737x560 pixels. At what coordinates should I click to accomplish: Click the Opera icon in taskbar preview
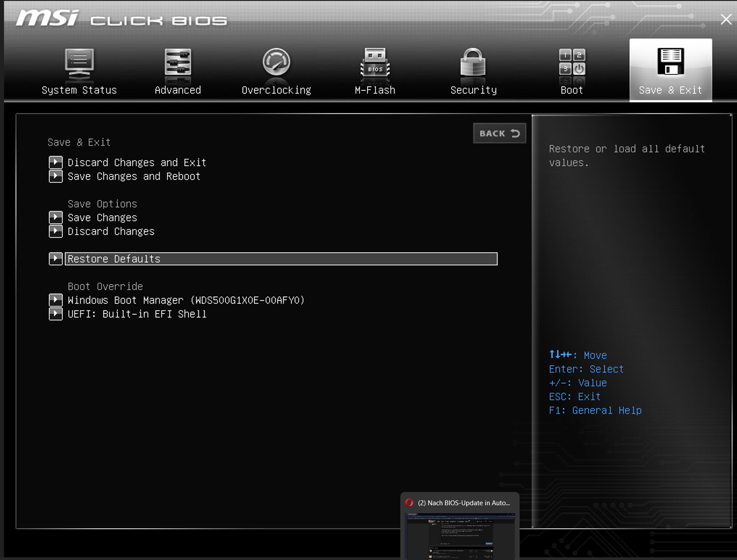click(x=409, y=503)
